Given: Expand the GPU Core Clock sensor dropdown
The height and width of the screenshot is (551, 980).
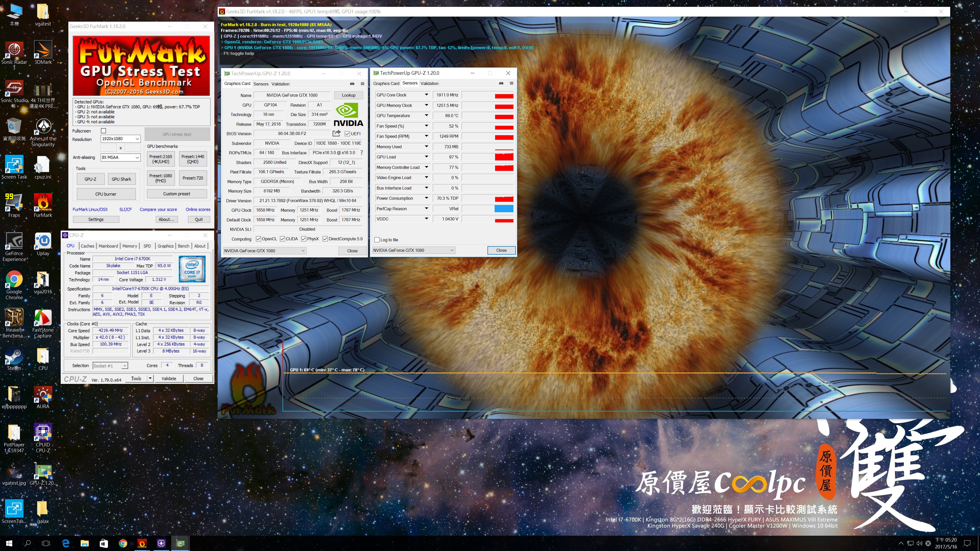Looking at the screenshot, I should pos(426,95).
